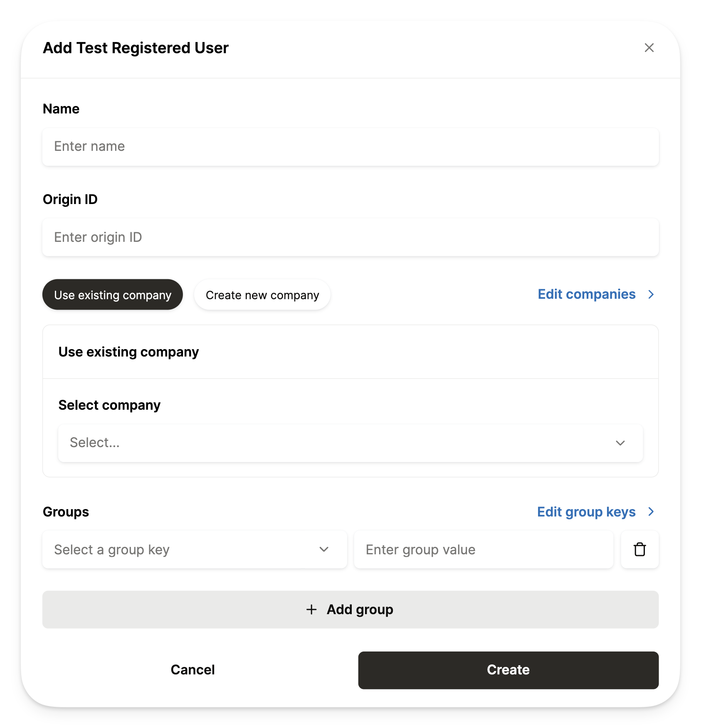The height and width of the screenshot is (728, 701).
Task: Click the plus icon inside Add group
Action: pyautogui.click(x=311, y=610)
